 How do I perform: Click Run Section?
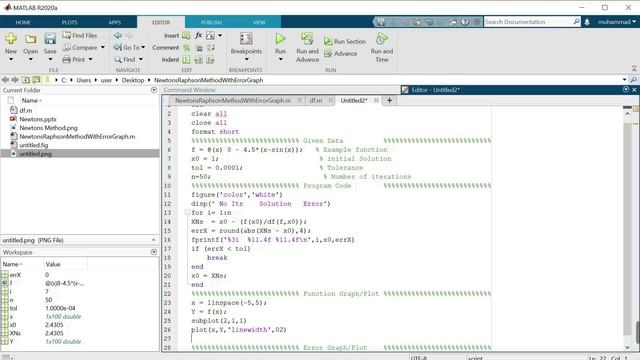(x=345, y=41)
